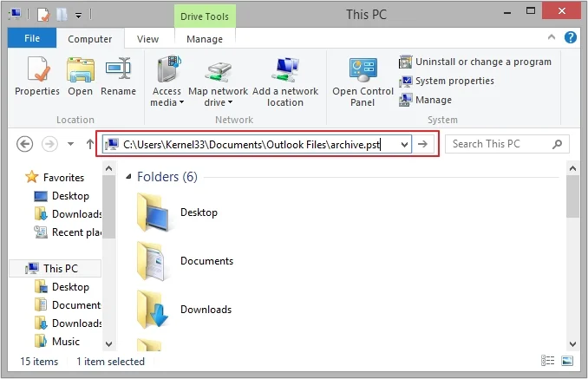
Task: Open System properties
Action: click(x=447, y=81)
